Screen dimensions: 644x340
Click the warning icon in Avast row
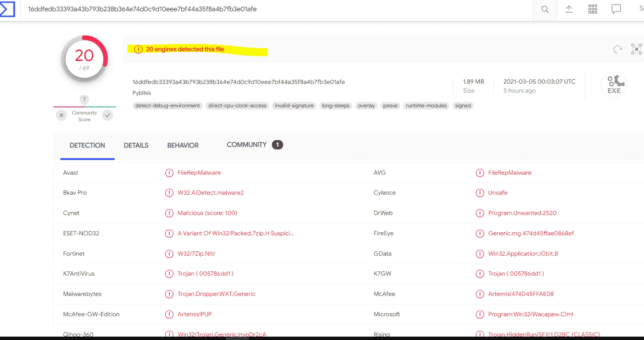coord(169,173)
